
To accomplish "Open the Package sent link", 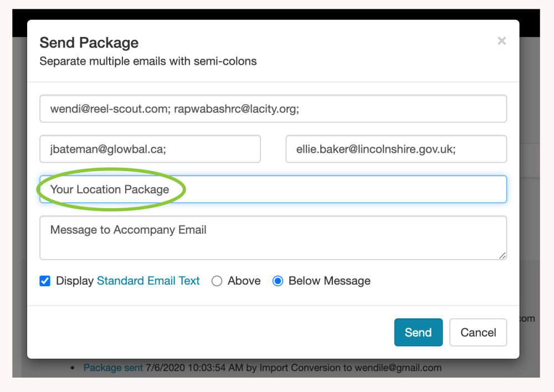I will [113, 368].
